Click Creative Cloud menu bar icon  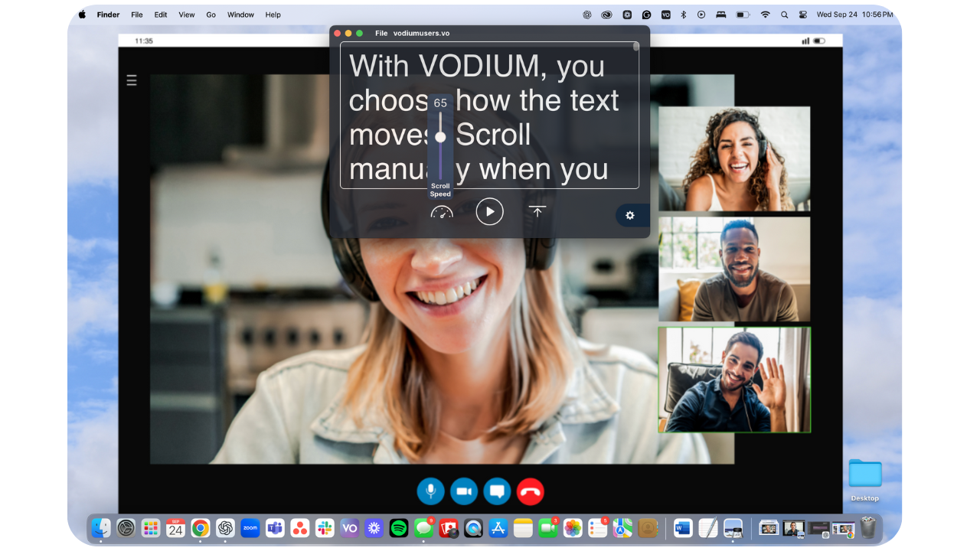[x=607, y=15]
